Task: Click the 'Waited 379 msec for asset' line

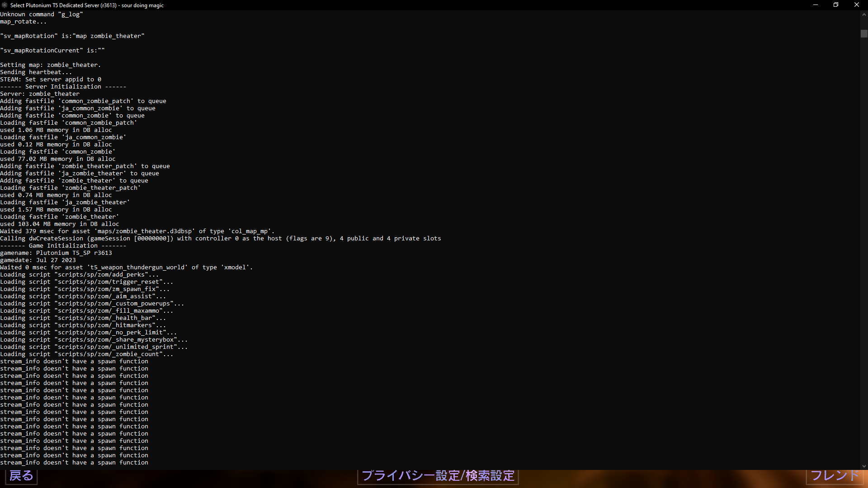Action: tap(137, 231)
